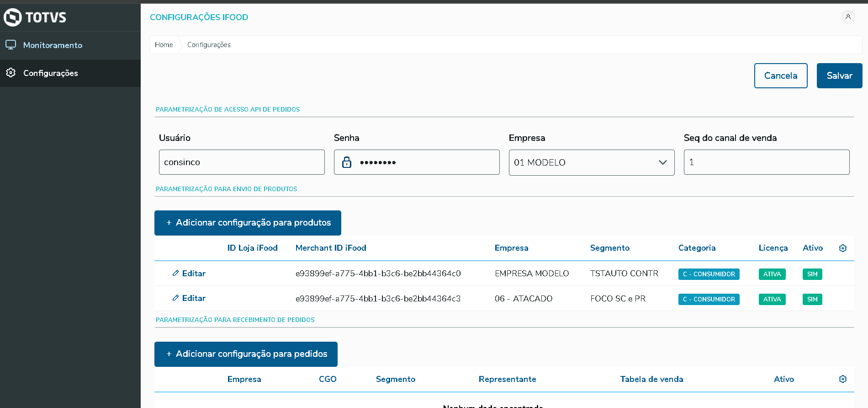Edit the EMPRESA MODELO row
This screenshot has height=408, width=868.
click(x=189, y=274)
